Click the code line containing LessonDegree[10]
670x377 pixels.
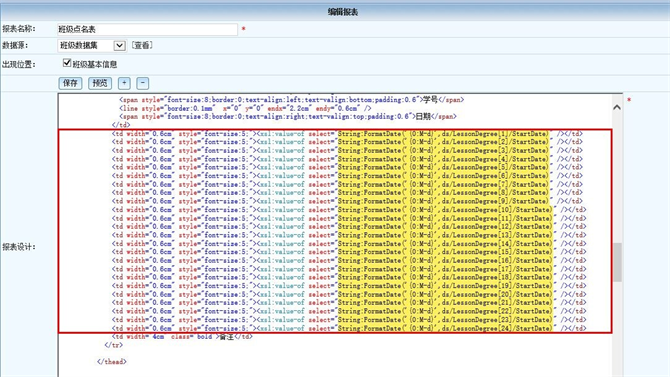point(349,209)
